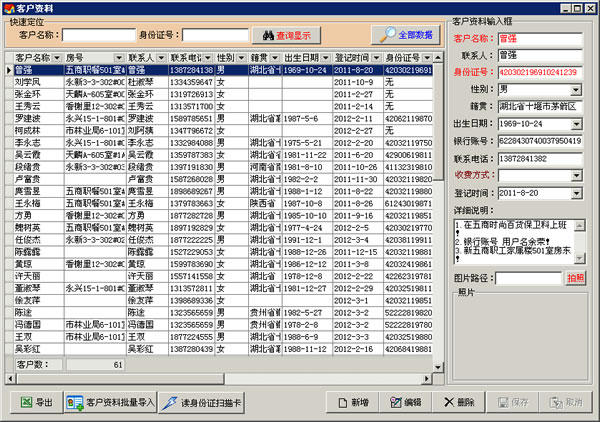Expand the 登记时间 date picker in input panel
The width and height of the screenshot is (600, 422).
576,193
